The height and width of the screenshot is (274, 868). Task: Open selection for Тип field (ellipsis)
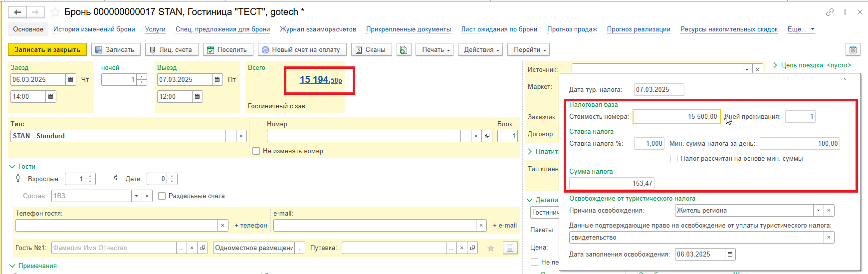[x=230, y=136]
